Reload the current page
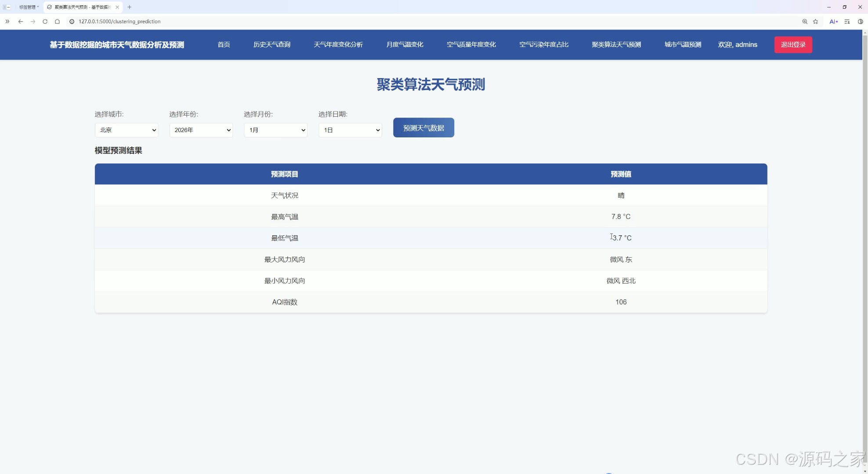This screenshot has width=868, height=474. [x=45, y=22]
